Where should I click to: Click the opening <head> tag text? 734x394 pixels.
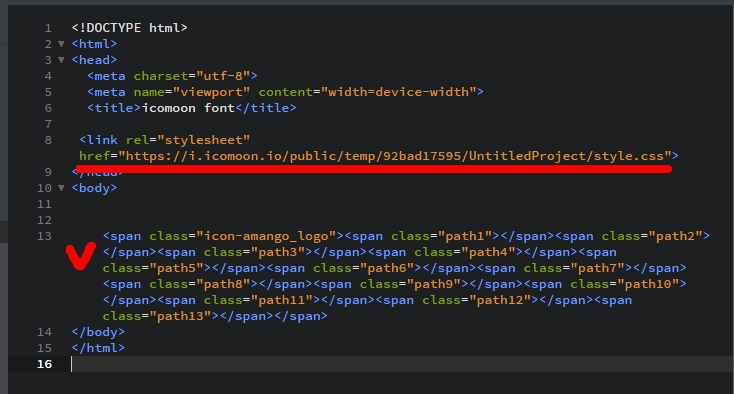pos(95,60)
